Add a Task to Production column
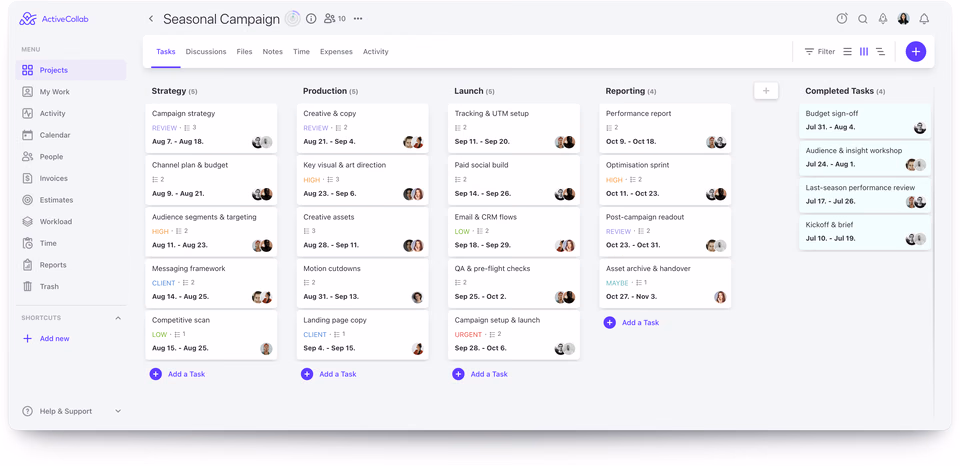Image resolution: width=960 pixels, height=466 pixels. click(x=329, y=374)
